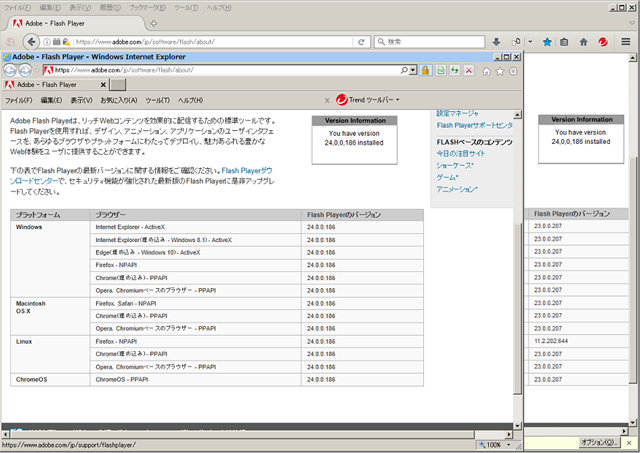The height and width of the screenshot is (453, 640).
Task: Click lock security icon in IE address bar
Action: pos(425,70)
